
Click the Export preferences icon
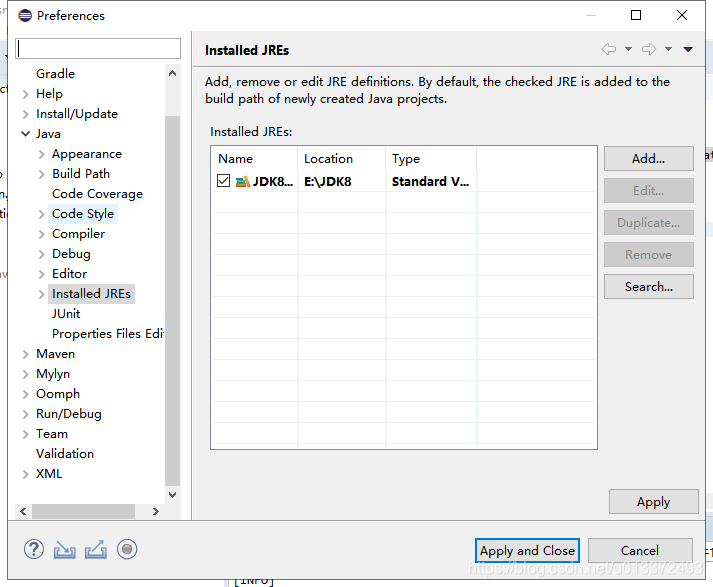pos(96,549)
